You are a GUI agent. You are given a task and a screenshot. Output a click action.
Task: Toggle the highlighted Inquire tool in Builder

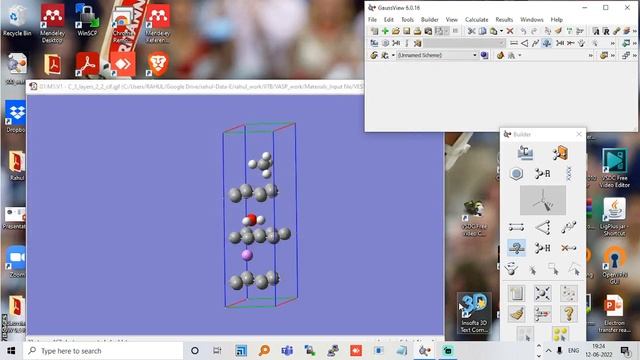pos(516,248)
